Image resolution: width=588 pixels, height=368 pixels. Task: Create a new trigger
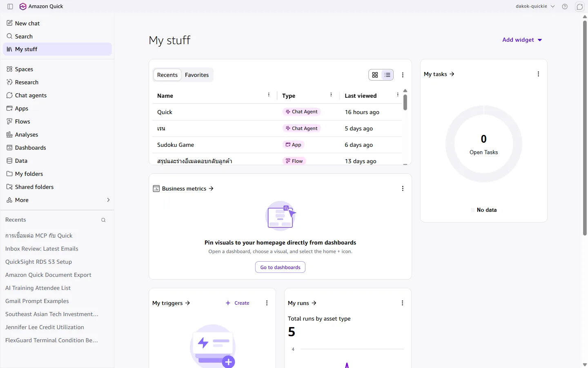[238, 303]
